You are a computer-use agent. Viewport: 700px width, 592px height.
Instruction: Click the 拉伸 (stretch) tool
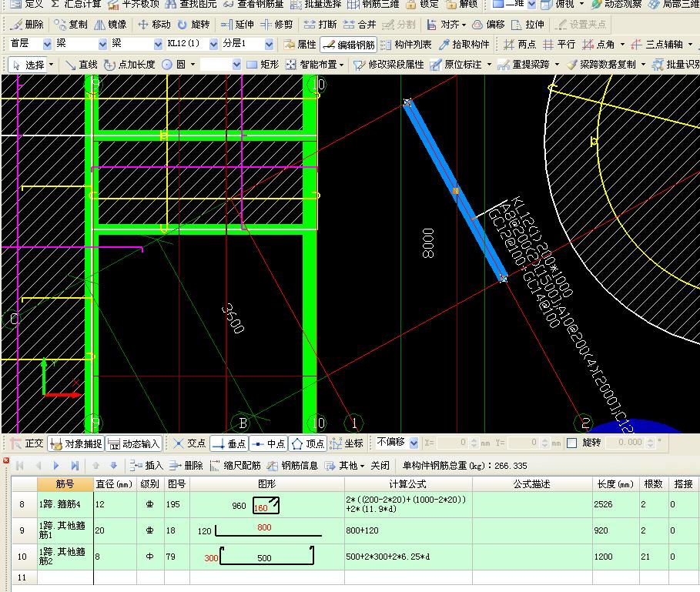tap(528, 25)
